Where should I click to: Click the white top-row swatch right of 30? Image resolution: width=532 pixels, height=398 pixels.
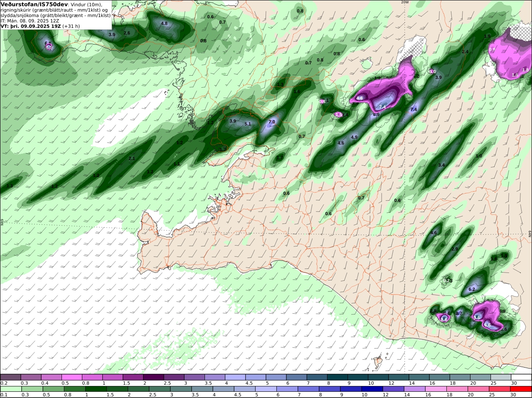tap(522, 377)
